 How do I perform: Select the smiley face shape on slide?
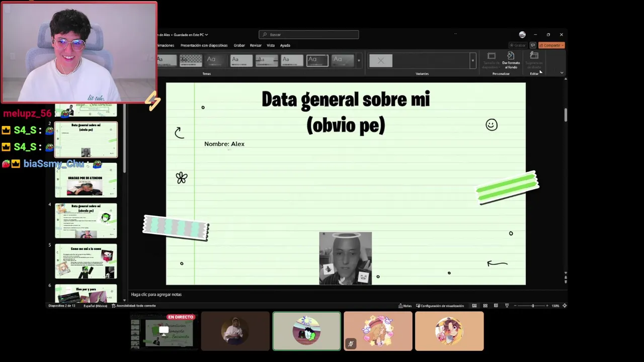click(x=492, y=125)
